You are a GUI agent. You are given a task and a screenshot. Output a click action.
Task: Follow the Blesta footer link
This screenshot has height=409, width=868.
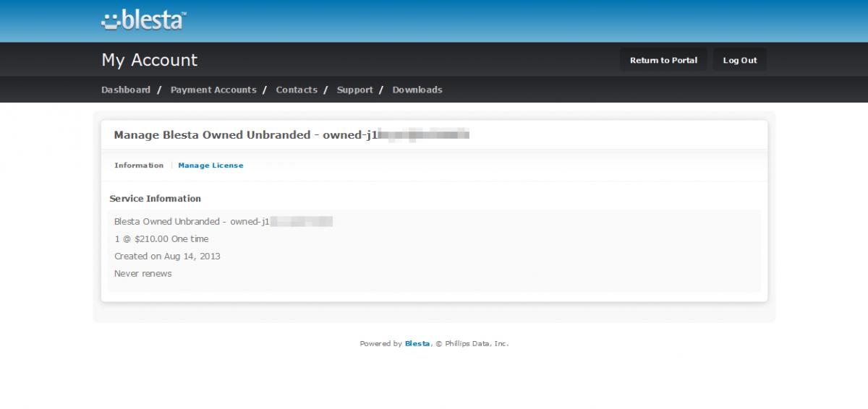point(417,344)
